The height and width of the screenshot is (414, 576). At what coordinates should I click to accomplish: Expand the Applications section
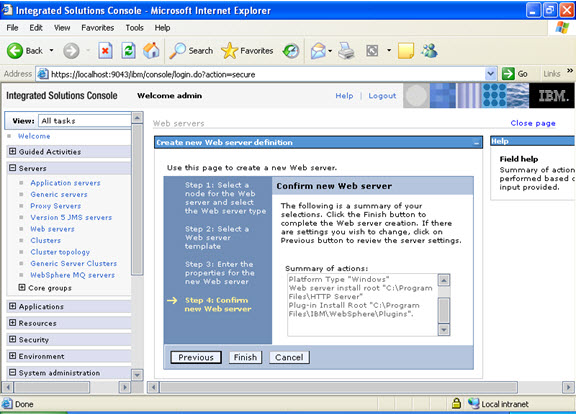(x=12, y=306)
